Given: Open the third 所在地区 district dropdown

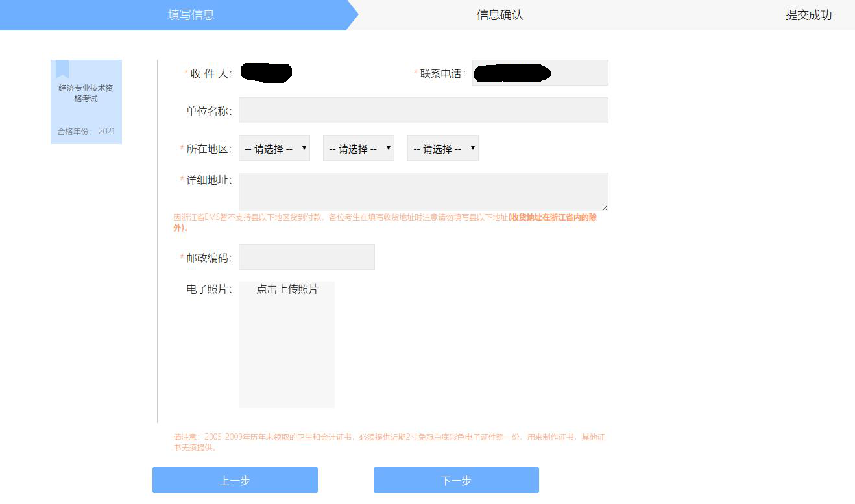Looking at the screenshot, I should tap(442, 149).
